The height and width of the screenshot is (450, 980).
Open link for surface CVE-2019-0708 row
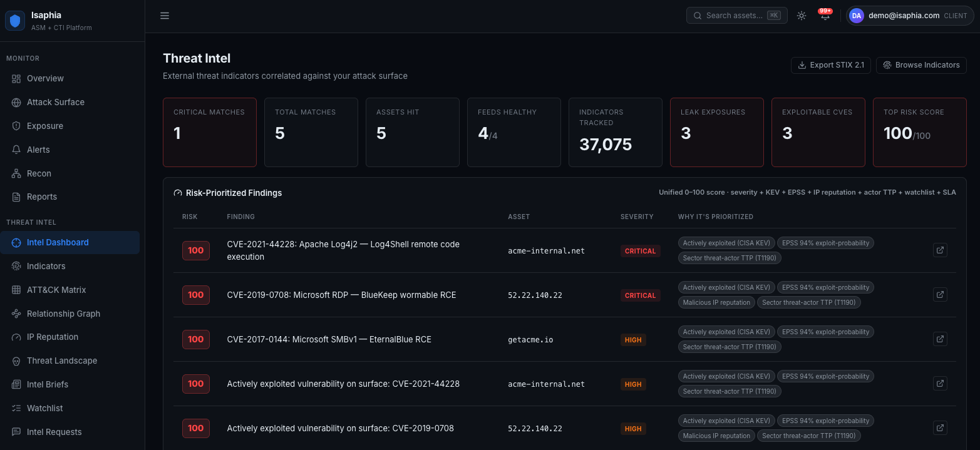tap(940, 427)
